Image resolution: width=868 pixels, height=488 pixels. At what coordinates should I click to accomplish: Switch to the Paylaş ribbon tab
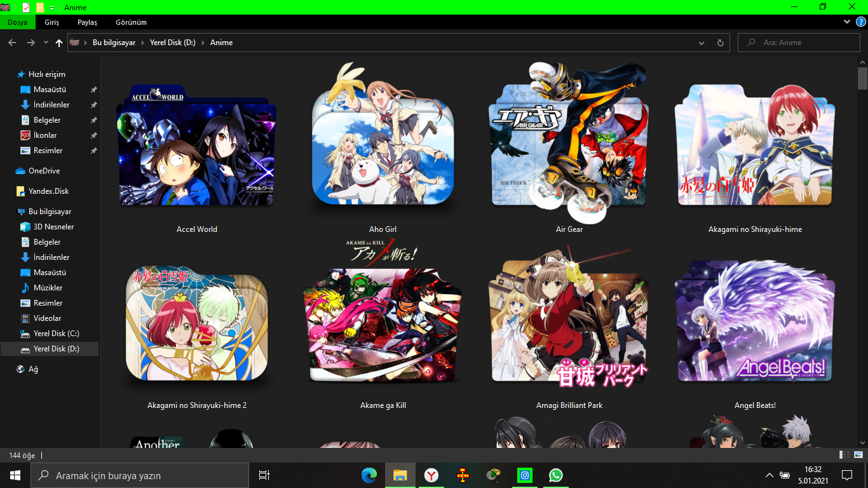(88, 22)
